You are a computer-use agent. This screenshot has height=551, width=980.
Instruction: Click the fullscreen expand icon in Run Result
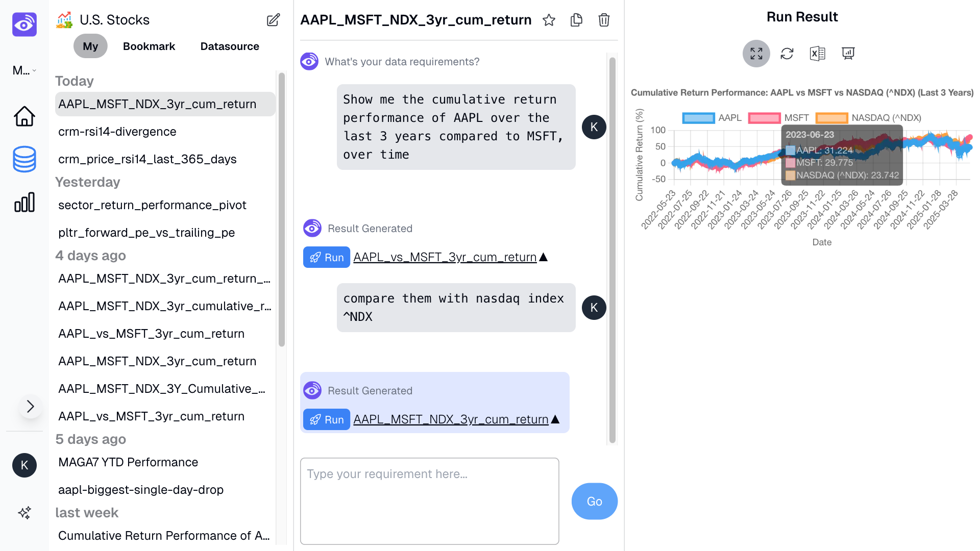(756, 54)
